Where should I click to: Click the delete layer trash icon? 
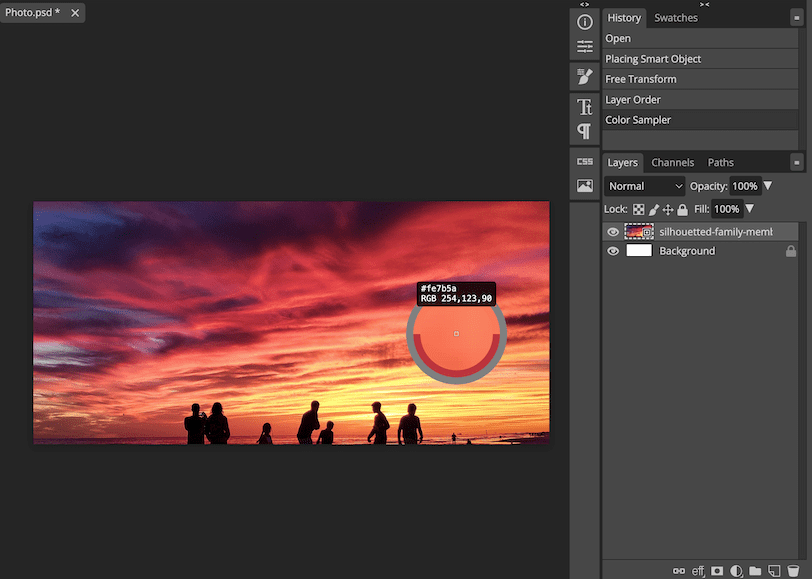793,571
